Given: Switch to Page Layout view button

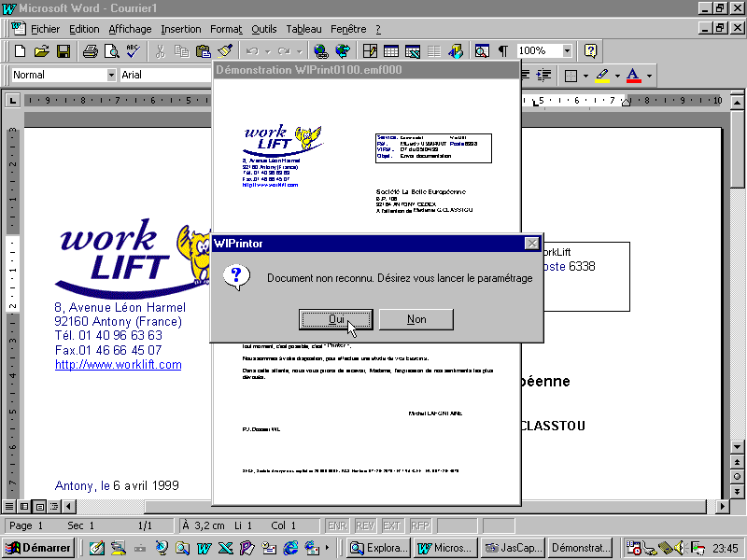Looking at the screenshot, I should point(40,506).
